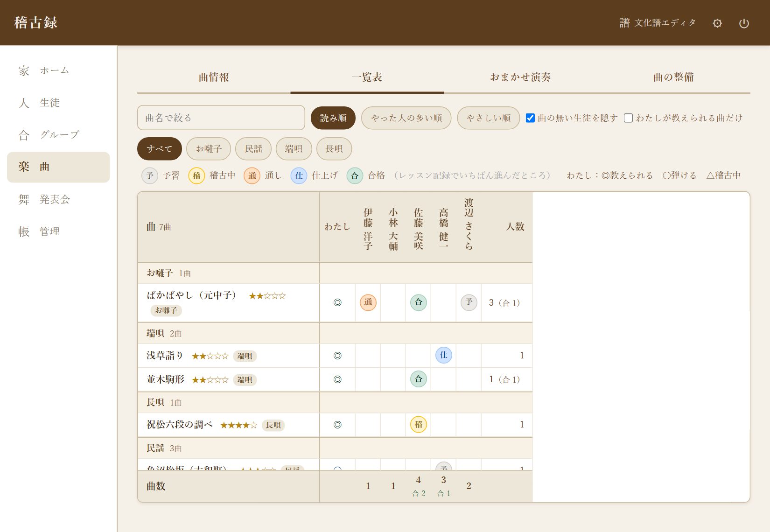Switch to 曲情報 tab
The image size is (770, 532).
tap(214, 77)
